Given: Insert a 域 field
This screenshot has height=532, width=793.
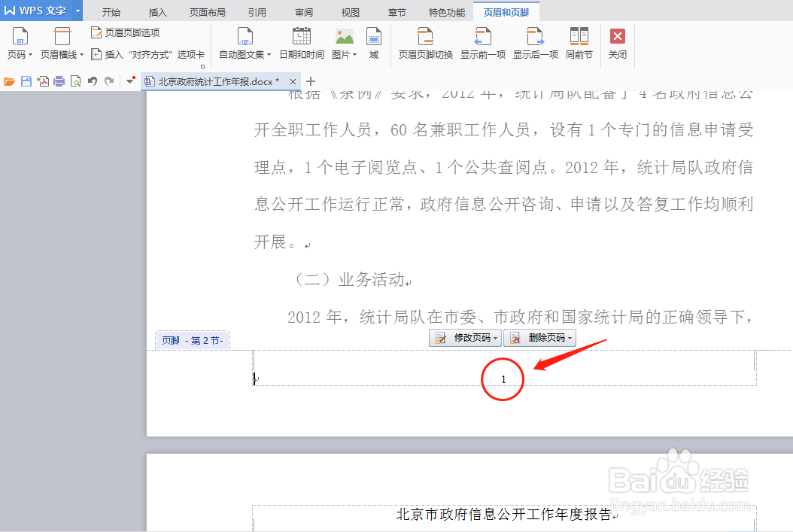Looking at the screenshot, I should click(x=374, y=44).
